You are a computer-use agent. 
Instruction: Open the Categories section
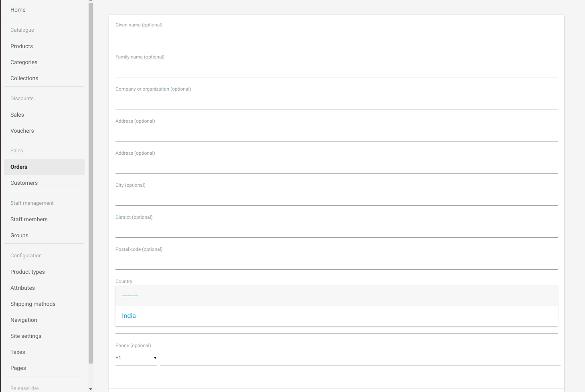[24, 62]
